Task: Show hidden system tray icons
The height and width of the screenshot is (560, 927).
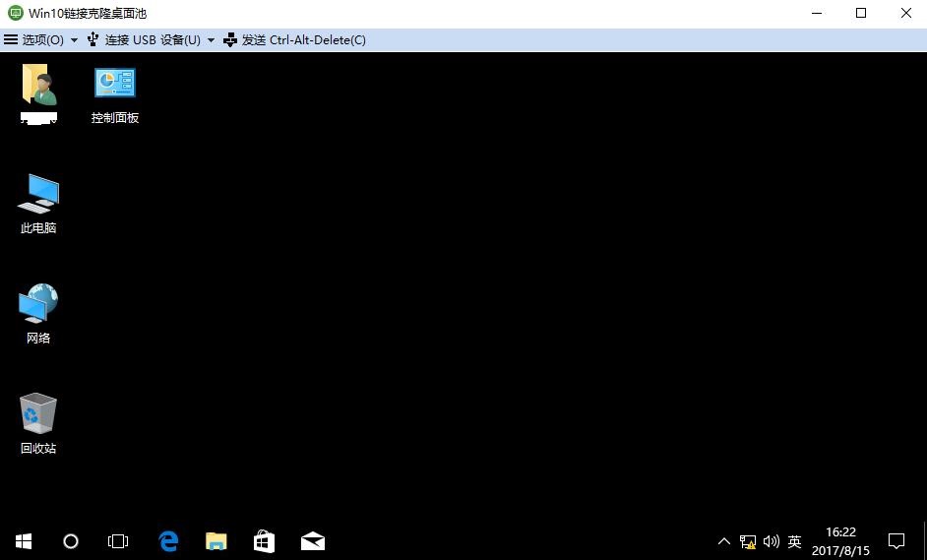Action: (723, 541)
